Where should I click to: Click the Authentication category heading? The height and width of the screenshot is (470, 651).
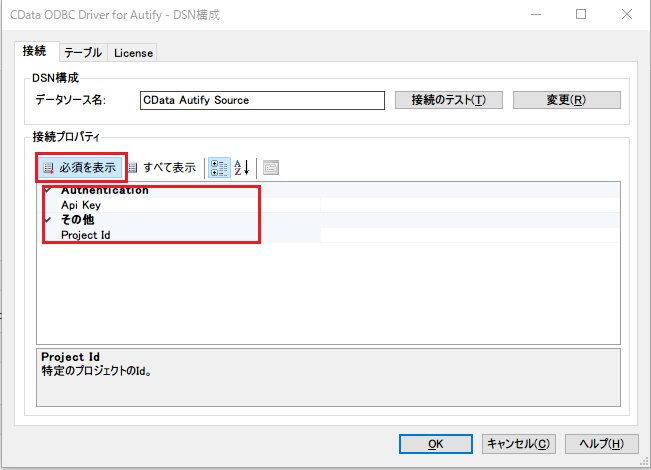click(x=105, y=190)
